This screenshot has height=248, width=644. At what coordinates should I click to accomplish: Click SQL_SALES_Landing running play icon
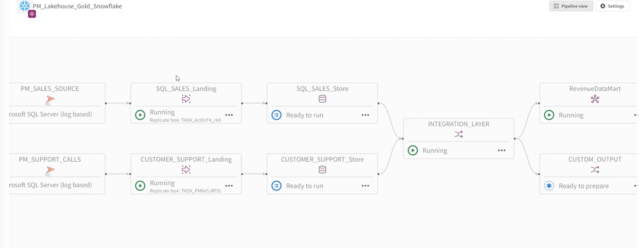point(140,115)
